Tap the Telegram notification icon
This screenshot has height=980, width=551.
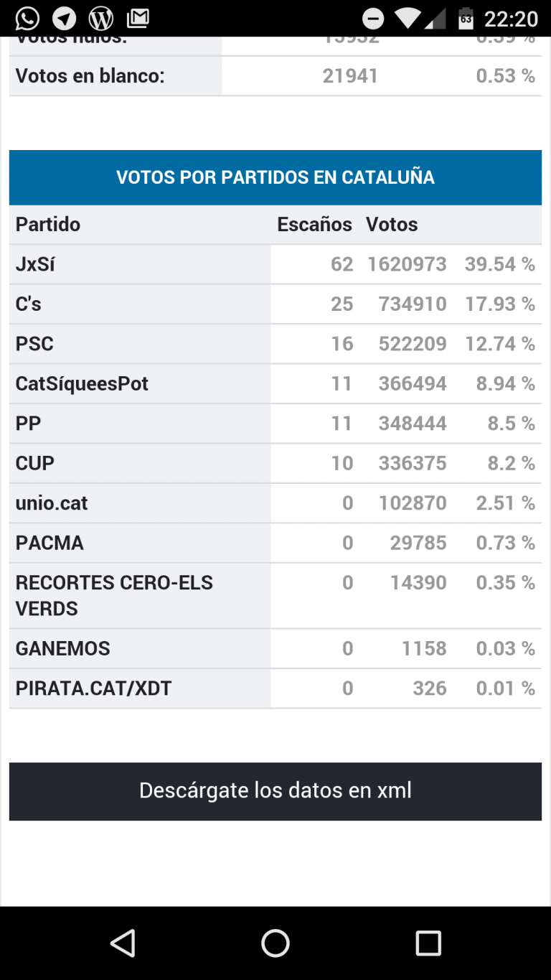(x=65, y=18)
